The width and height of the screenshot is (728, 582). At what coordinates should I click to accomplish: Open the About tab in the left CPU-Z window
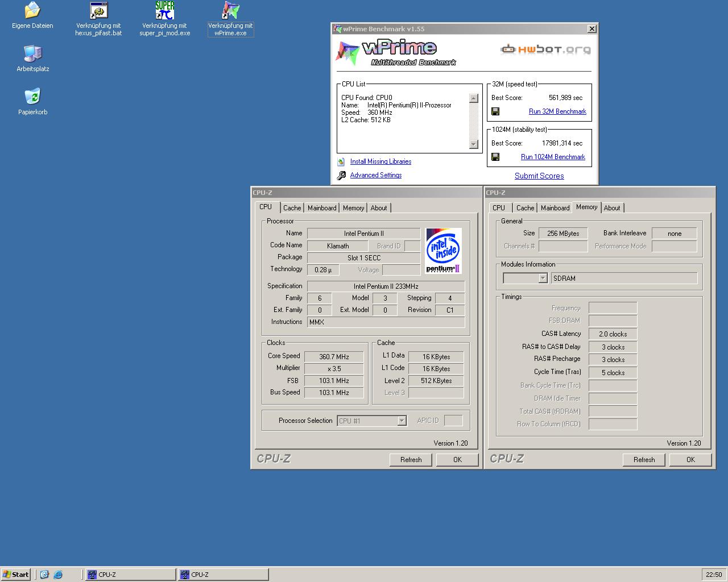point(379,208)
